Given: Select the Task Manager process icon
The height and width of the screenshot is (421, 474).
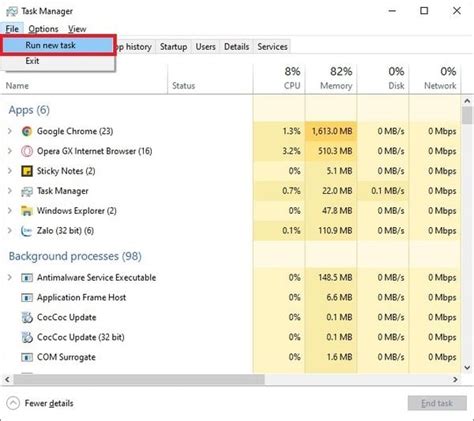Looking at the screenshot, I should [27, 191].
